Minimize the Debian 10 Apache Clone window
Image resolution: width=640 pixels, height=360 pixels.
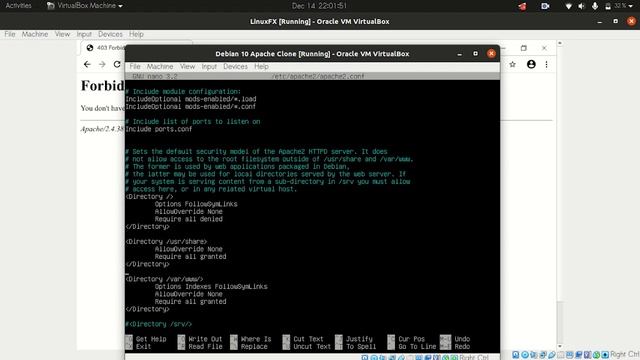point(460,54)
